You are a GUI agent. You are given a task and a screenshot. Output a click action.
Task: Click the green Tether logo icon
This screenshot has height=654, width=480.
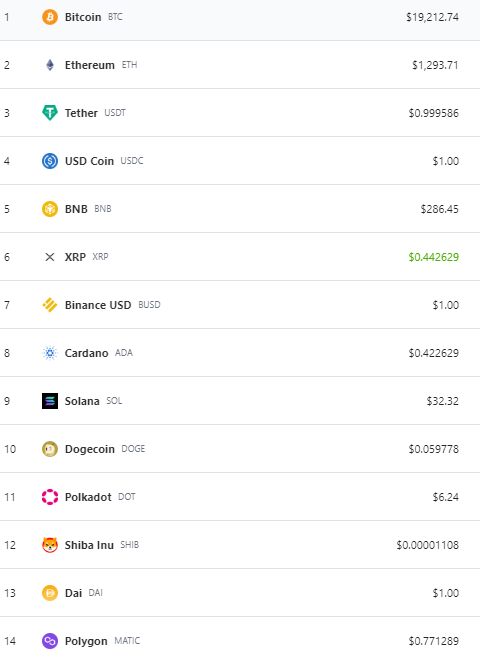pyautogui.click(x=50, y=113)
